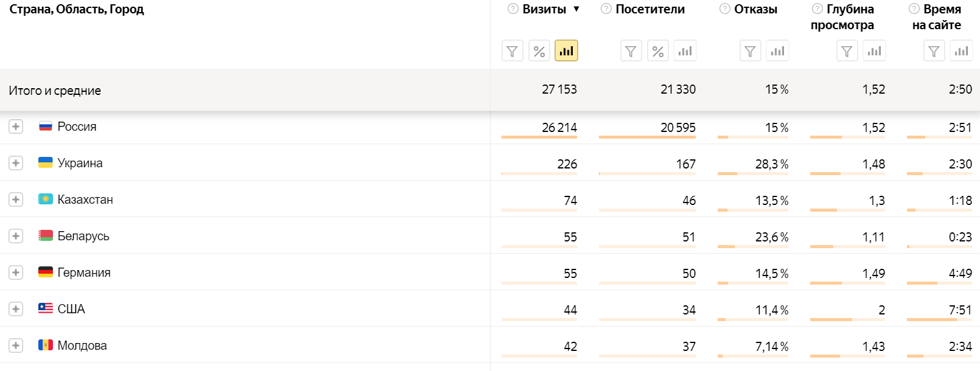Screen dimensions: 980x371
Task: Toggle highlighted bar chart icon under Визиты
Action: [567, 51]
